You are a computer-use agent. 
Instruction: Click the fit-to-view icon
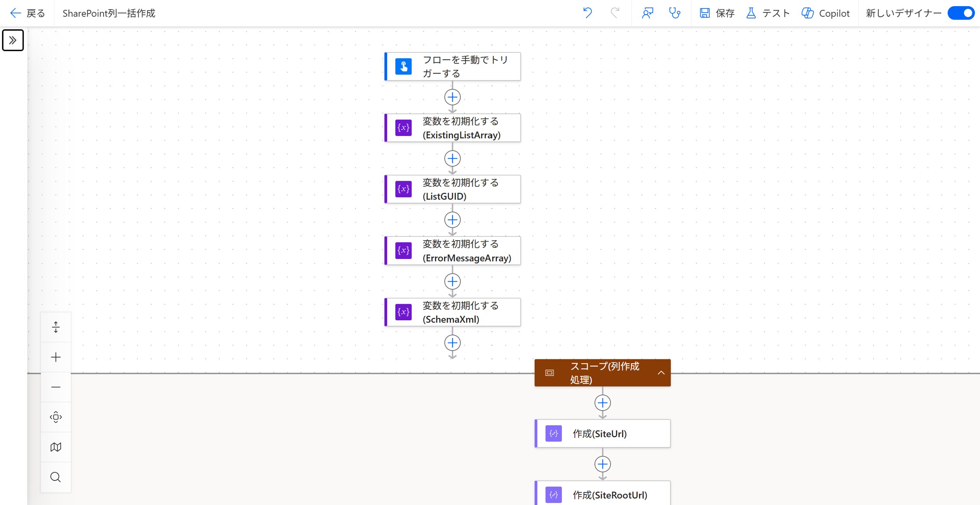[56, 417]
